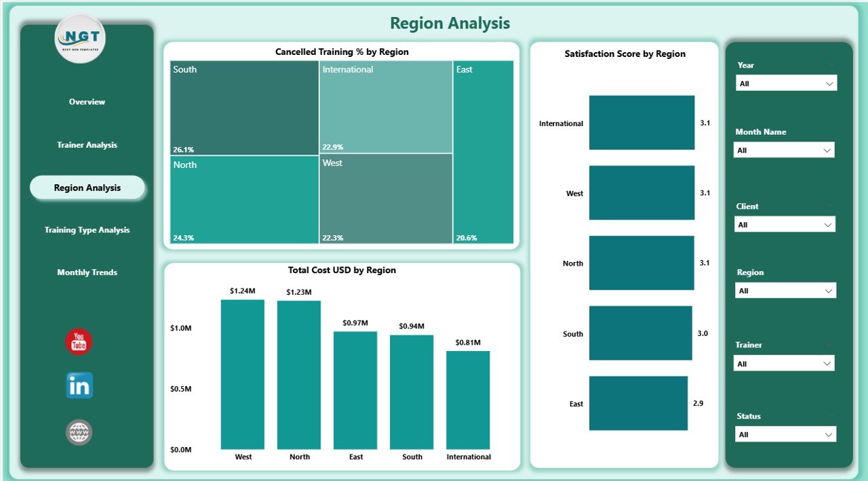Open Training Type Analysis page
868x481 pixels.
coord(87,230)
